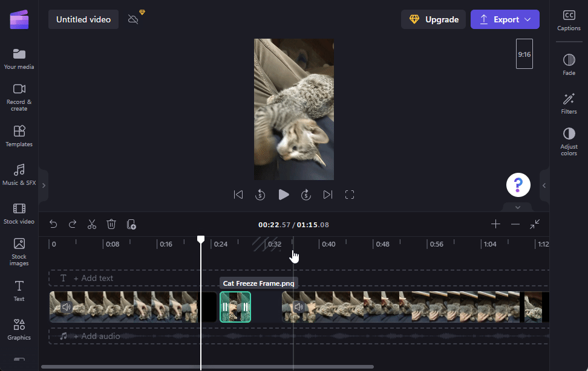Expand the left media panel
The width and height of the screenshot is (588, 371).
pyautogui.click(x=44, y=185)
